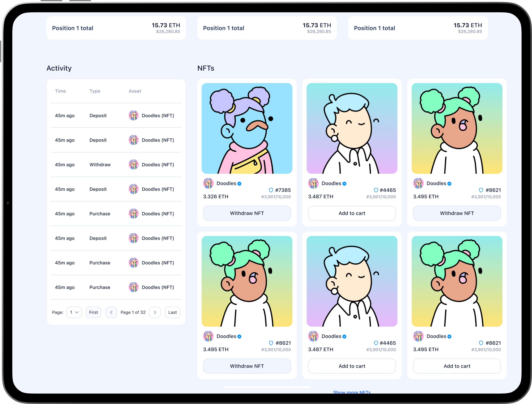Add top Doodles #4465 to cart

tap(352, 213)
